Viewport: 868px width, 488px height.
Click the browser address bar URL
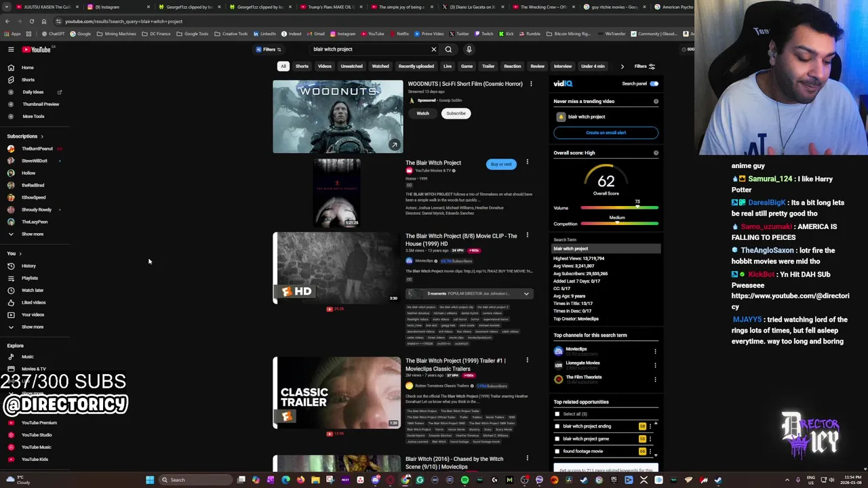123,22
